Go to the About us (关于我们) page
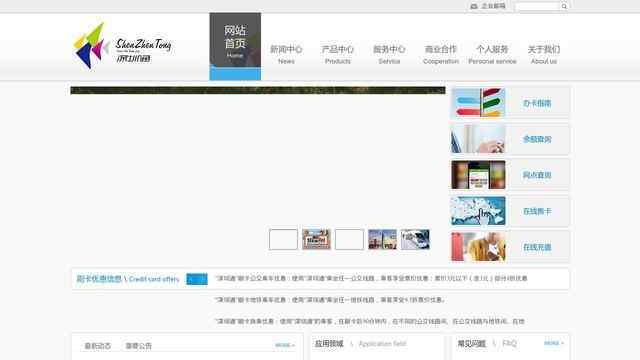 tap(544, 54)
